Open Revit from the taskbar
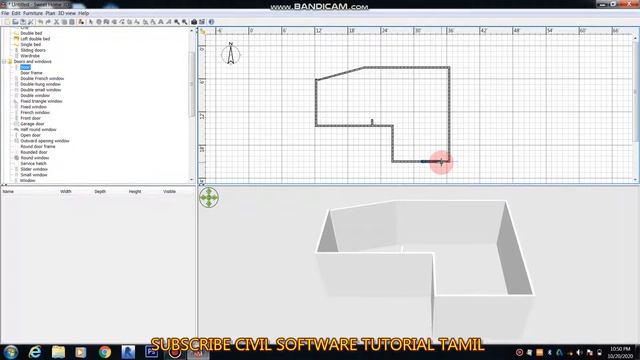This screenshot has width=640, height=360. (128, 352)
